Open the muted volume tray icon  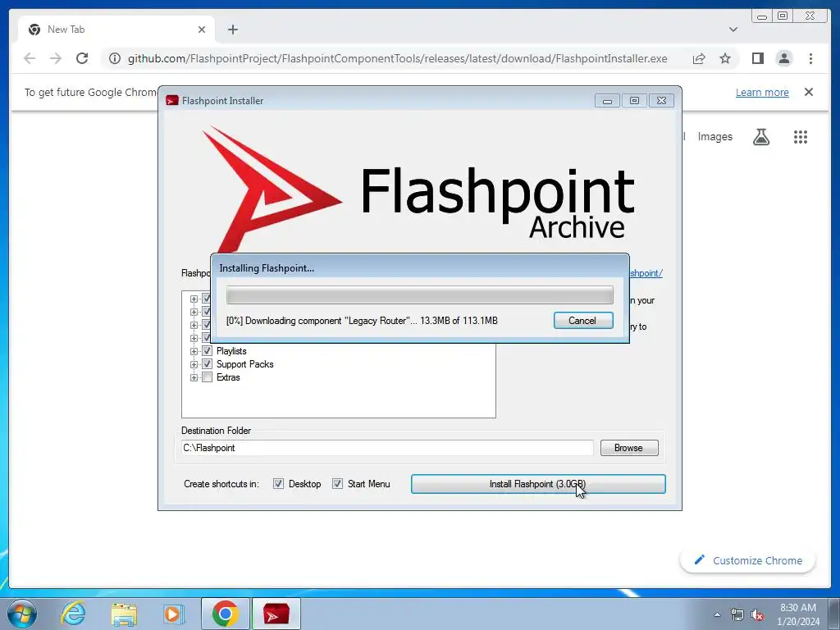tap(757, 614)
